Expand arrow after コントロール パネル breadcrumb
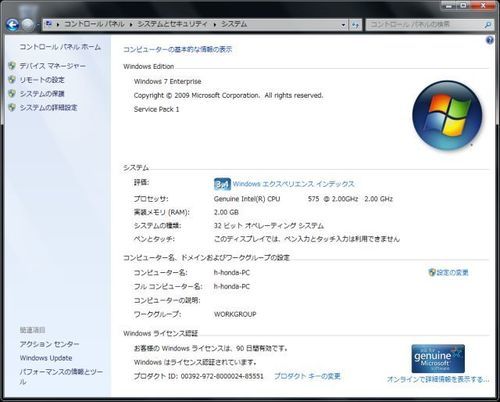This screenshot has width=500, height=402. tap(131, 25)
